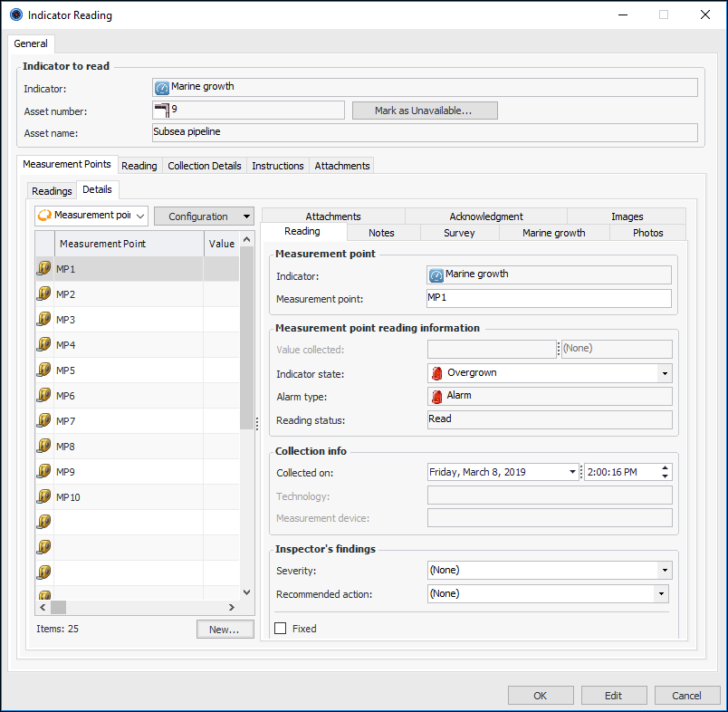The height and width of the screenshot is (712, 728).
Task: Open the Severity dropdown list
Action: click(x=666, y=571)
